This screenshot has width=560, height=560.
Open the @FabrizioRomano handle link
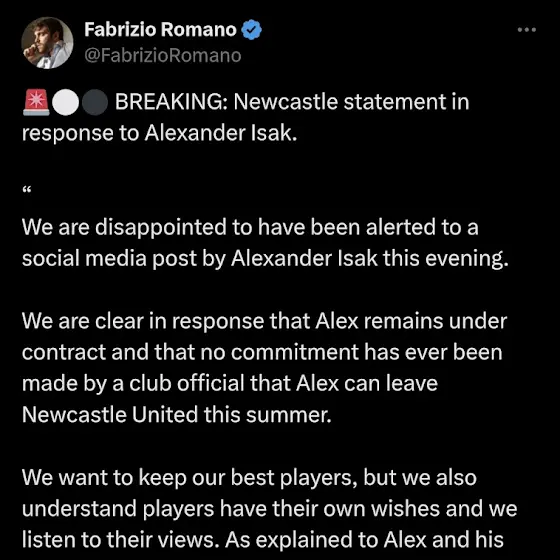pos(163,56)
